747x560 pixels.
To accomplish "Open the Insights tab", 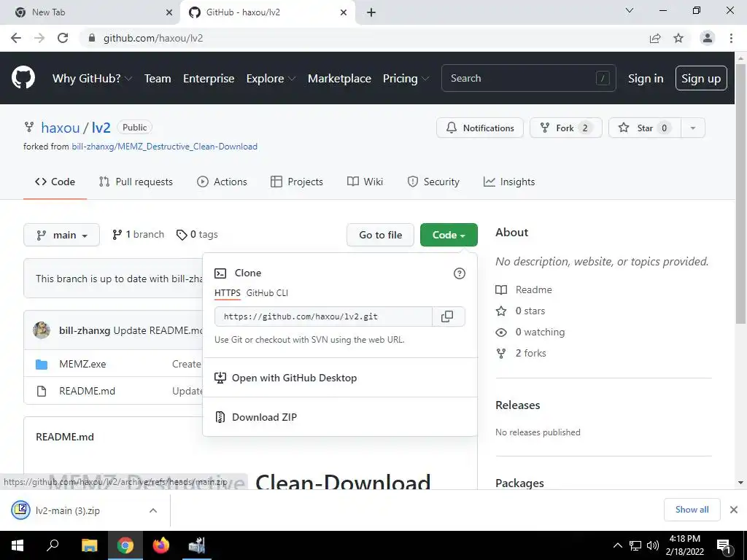I will pos(508,182).
